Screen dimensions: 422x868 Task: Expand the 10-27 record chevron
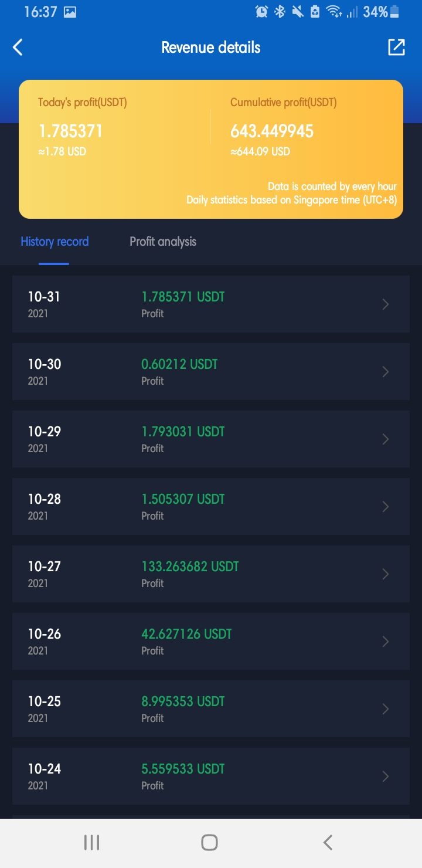tap(386, 574)
